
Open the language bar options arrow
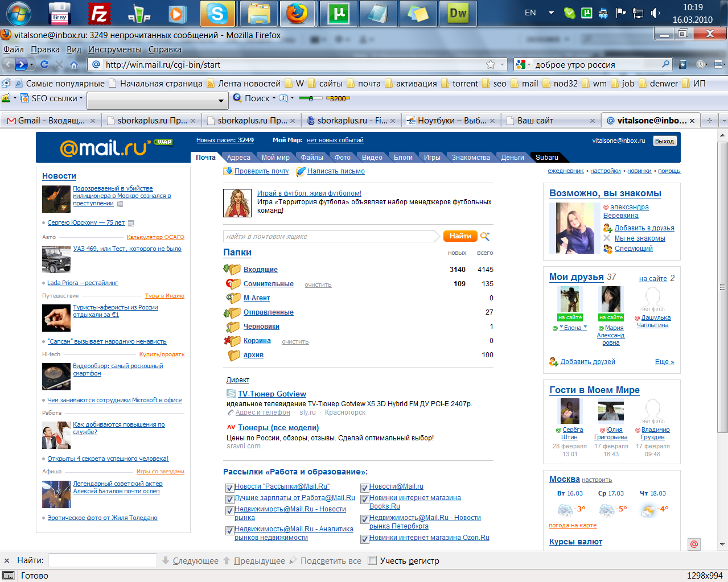tap(551, 13)
